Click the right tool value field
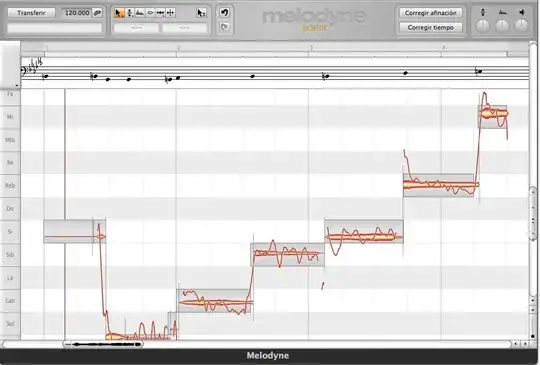 coord(185,28)
